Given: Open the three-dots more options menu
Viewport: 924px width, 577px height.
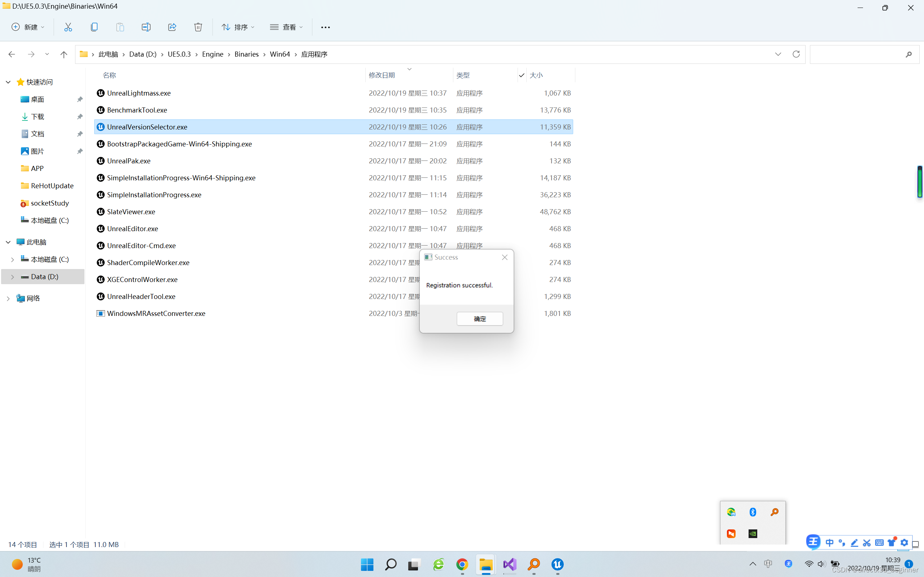Looking at the screenshot, I should tap(325, 27).
